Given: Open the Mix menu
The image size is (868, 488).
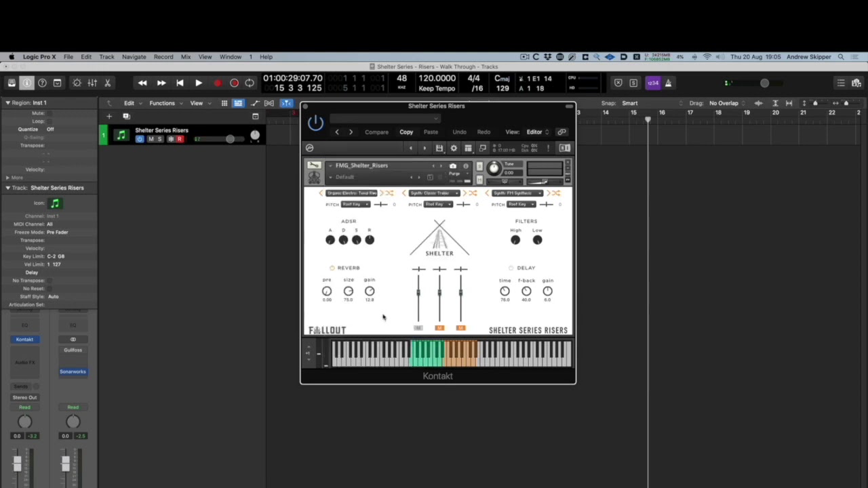Looking at the screenshot, I should coord(186,57).
